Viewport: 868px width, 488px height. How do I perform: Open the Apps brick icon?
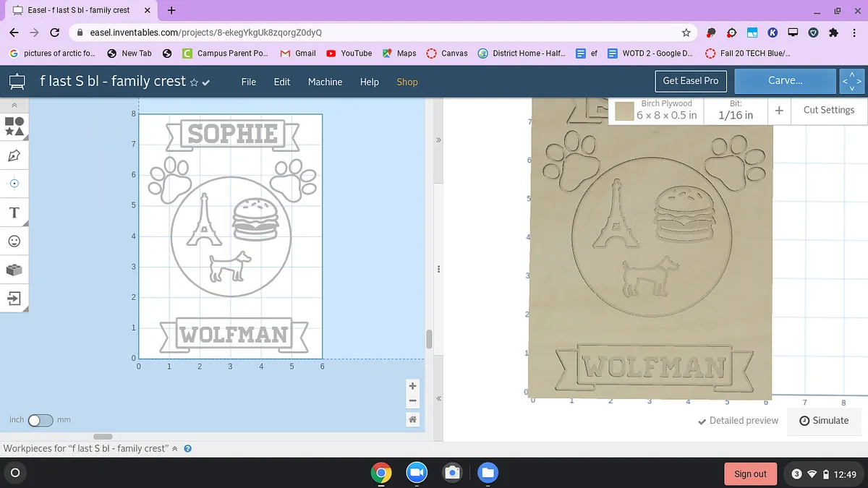[x=14, y=270]
